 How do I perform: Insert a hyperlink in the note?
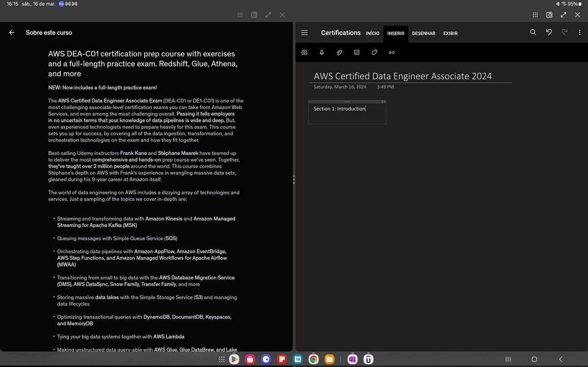click(392, 52)
